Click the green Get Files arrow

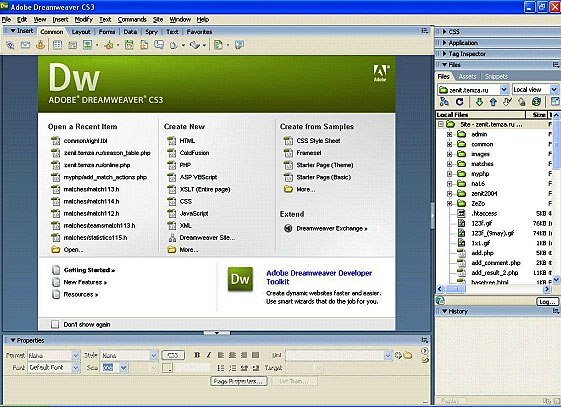479,102
